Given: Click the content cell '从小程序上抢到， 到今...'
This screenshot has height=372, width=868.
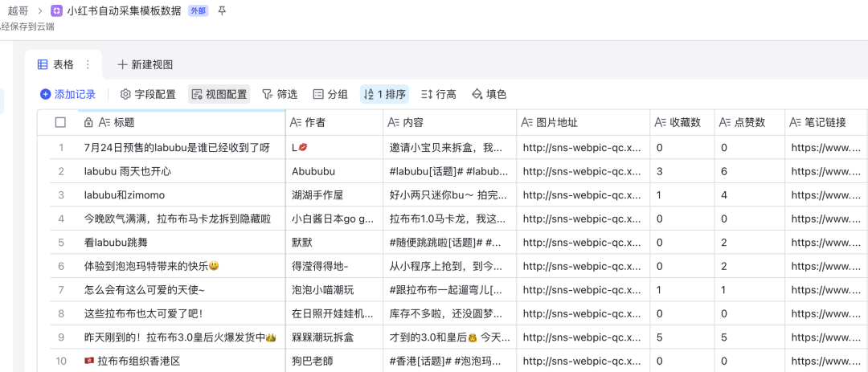Looking at the screenshot, I should point(450,266).
